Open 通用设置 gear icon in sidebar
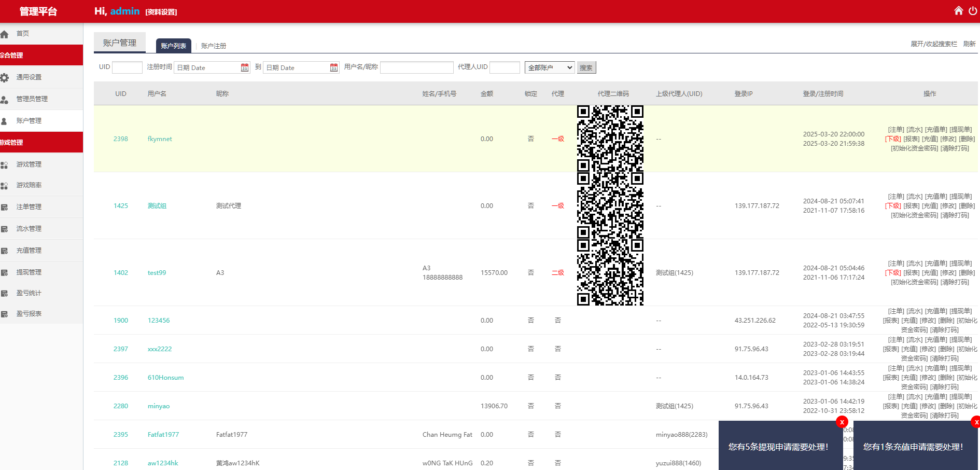The width and height of the screenshot is (980, 470). pos(5,77)
